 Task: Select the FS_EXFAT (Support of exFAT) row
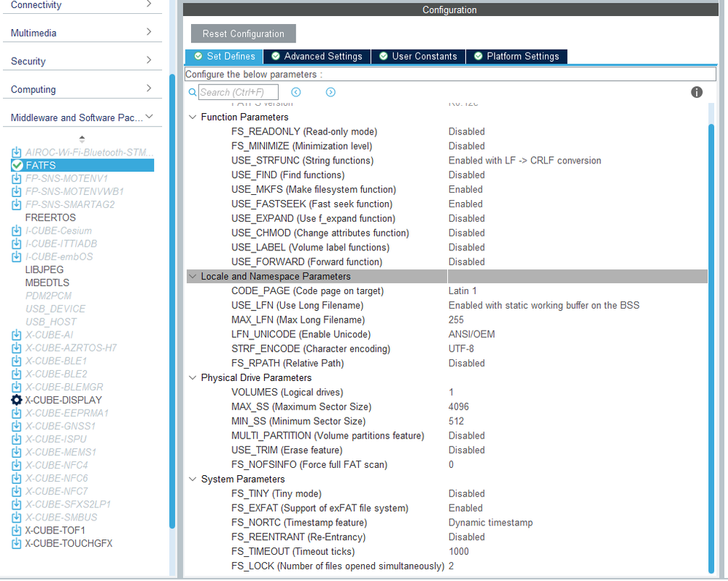click(447, 508)
